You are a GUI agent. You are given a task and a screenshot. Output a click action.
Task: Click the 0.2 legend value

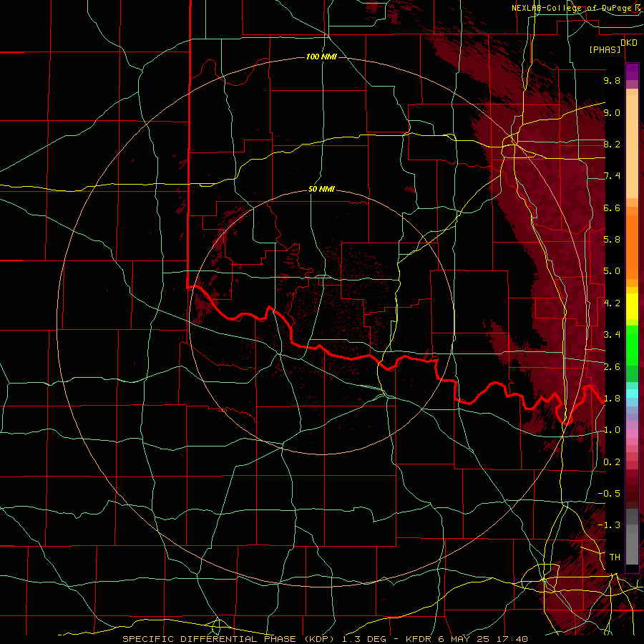(x=612, y=462)
